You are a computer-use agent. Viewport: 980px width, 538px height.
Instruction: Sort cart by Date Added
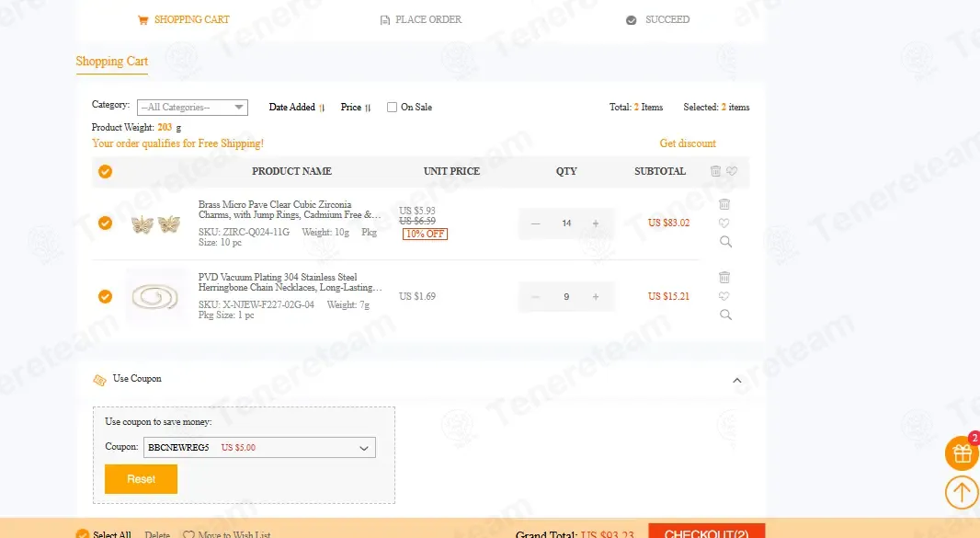[x=297, y=107]
